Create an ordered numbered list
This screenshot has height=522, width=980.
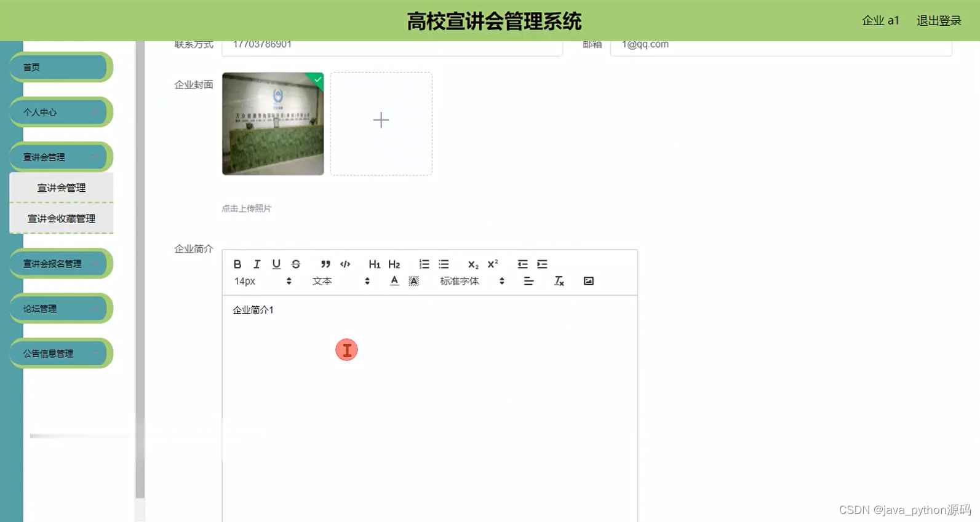tap(424, 264)
